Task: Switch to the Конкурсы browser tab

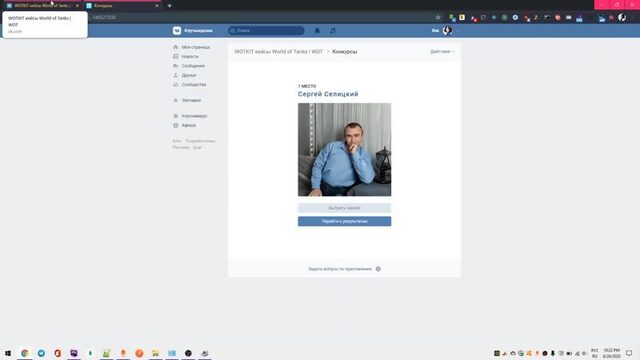Action: pyautogui.click(x=123, y=6)
